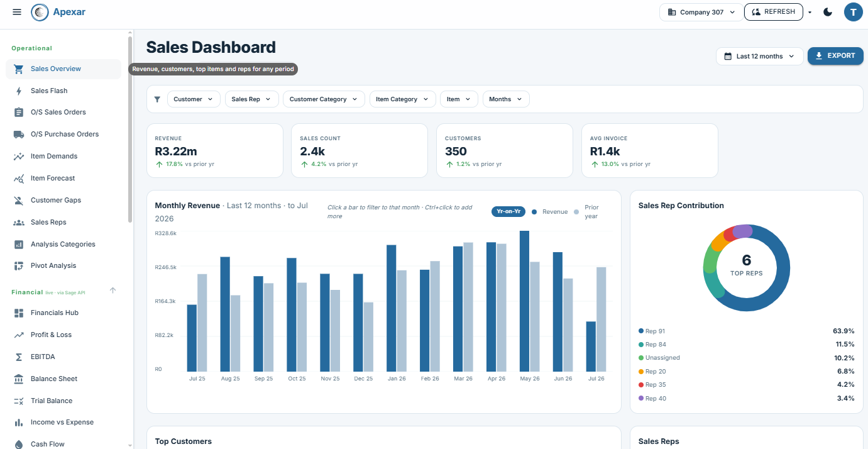Click the Pivot Analysis icon

point(19,265)
